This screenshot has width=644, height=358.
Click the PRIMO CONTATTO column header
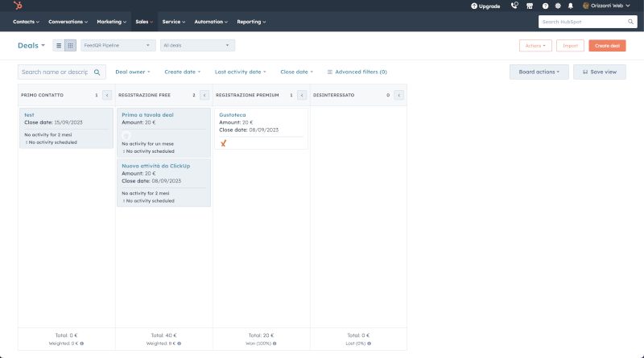tap(43, 95)
